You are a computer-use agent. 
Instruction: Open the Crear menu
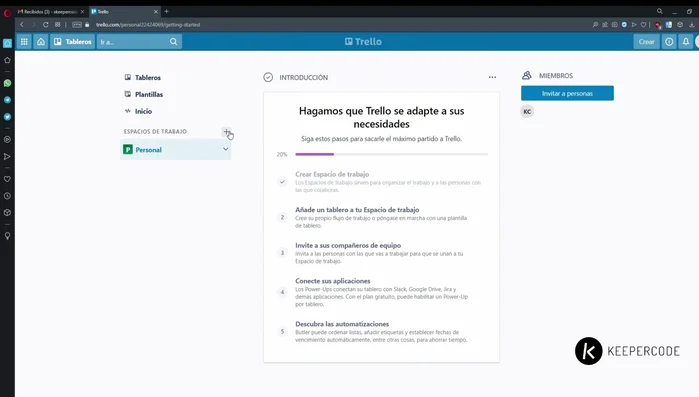coord(646,41)
